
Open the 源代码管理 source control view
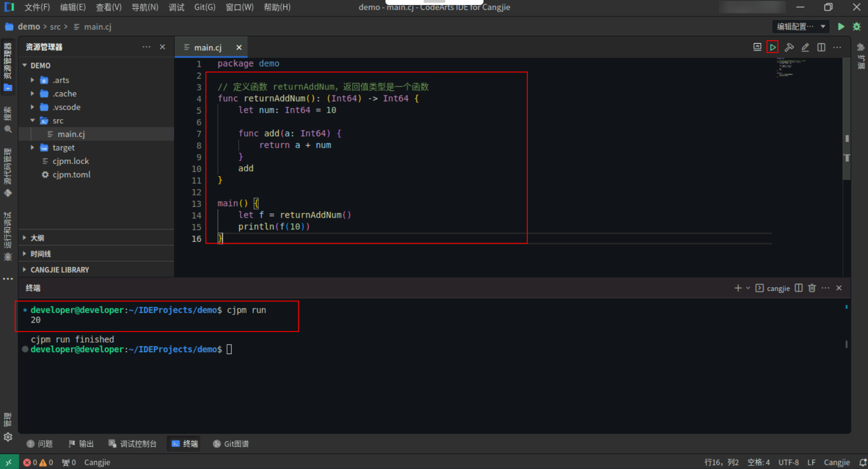click(8, 173)
